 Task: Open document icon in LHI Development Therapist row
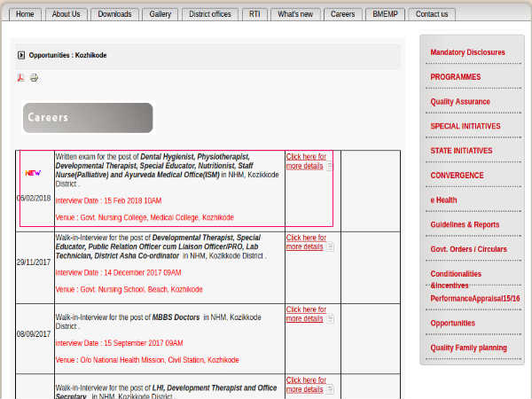[330, 389]
